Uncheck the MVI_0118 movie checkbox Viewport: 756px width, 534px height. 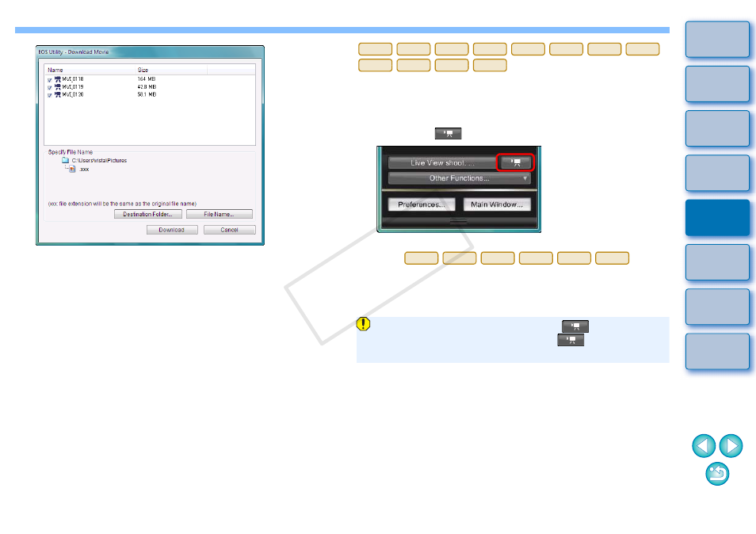tap(50, 80)
